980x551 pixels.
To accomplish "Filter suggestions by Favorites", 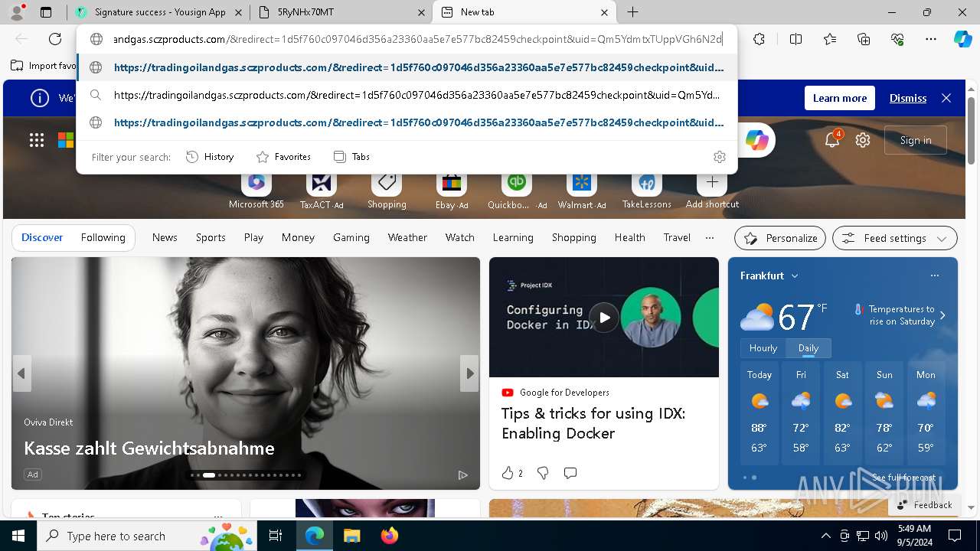I will click(284, 157).
